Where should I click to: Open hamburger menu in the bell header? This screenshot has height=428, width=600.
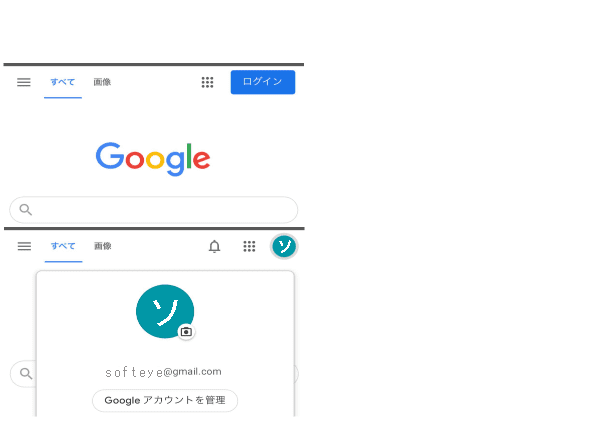24,246
